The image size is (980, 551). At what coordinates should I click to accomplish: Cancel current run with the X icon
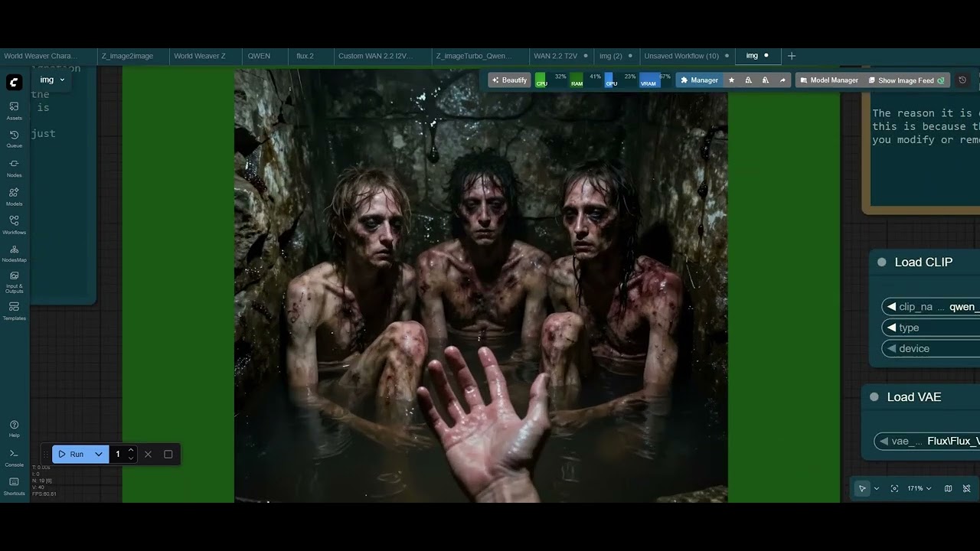pos(148,454)
